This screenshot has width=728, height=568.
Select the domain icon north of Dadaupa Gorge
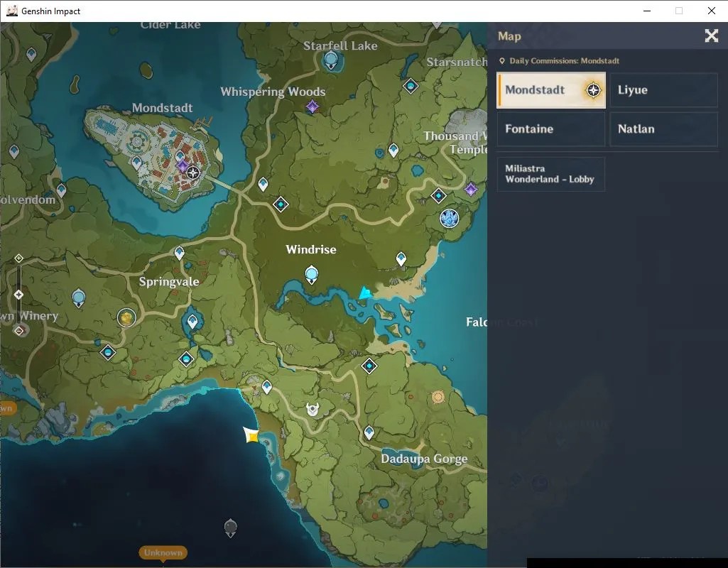click(x=369, y=366)
